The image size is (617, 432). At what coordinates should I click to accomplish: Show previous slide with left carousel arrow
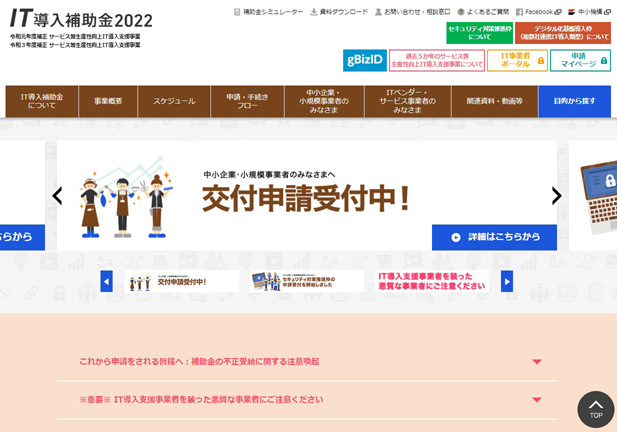coord(58,196)
